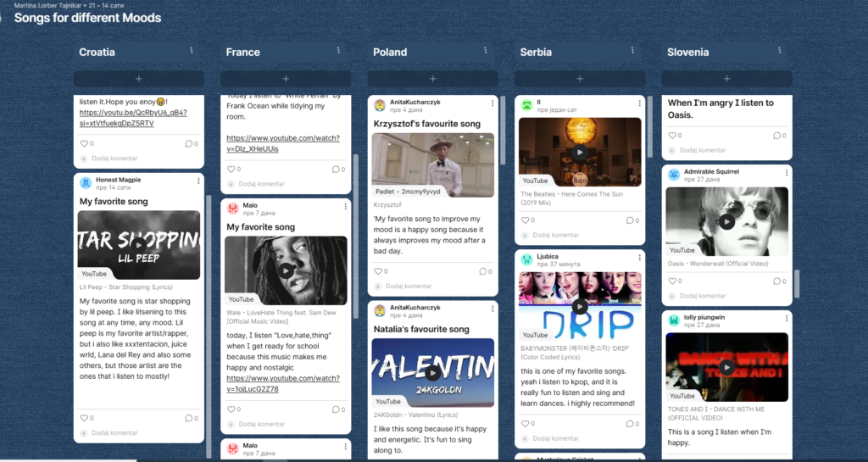Click the Poland column scrollbar
Viewport: 868px width, 462px height.
click(x=503, y=130)
